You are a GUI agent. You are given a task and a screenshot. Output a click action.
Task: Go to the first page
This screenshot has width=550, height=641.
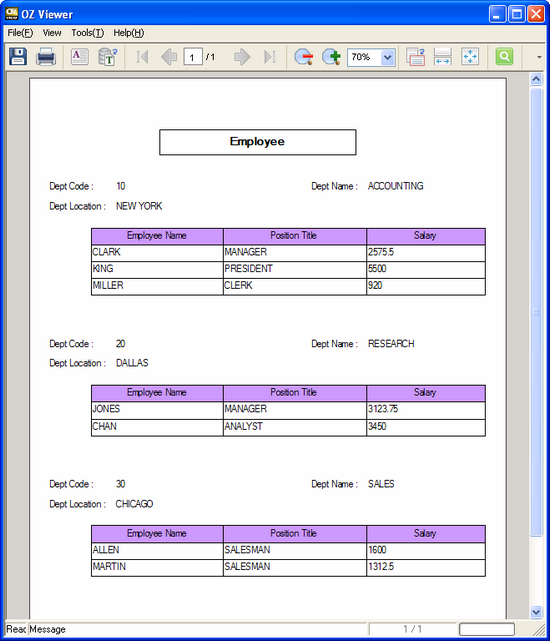click(142, 57)
